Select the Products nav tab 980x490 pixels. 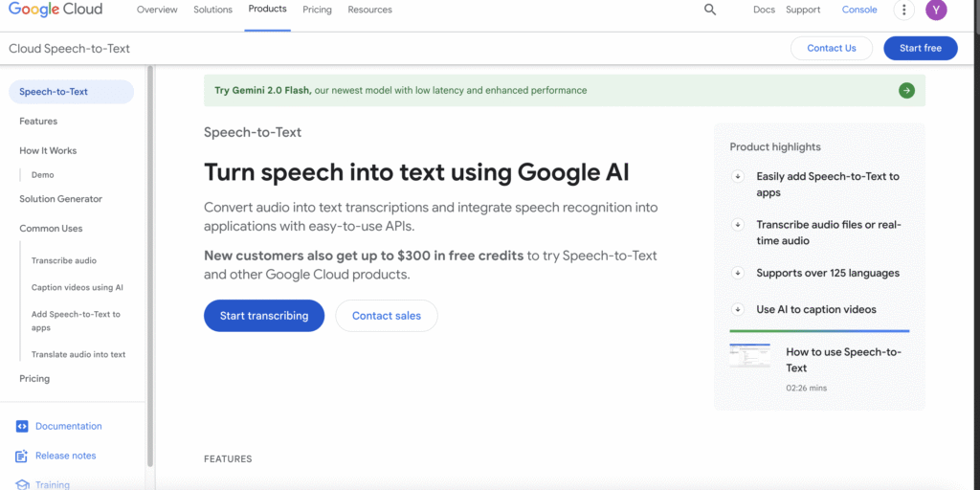(x=268, y=9)
